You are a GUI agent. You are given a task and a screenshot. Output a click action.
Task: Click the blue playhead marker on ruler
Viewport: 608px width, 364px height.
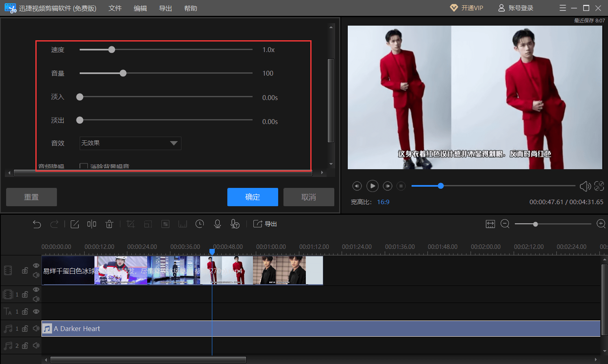click(x=212, y=252)
